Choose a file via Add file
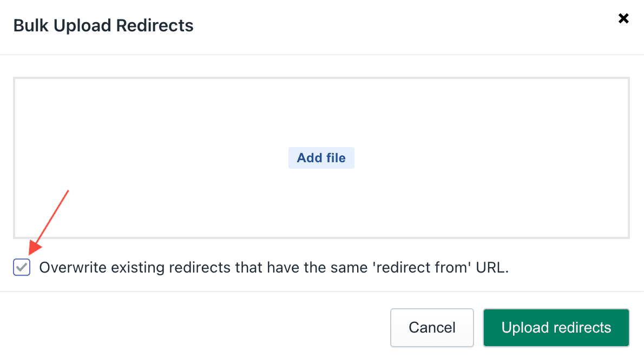 (x=321, y=158)
